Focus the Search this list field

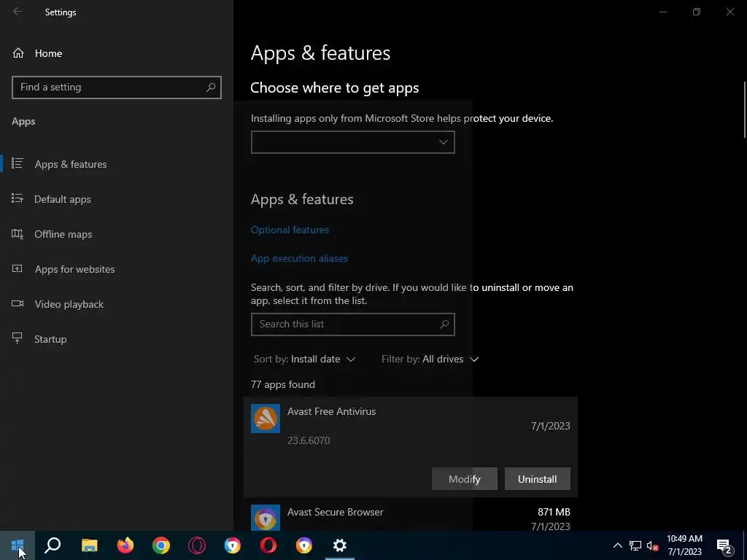point(352,324)
